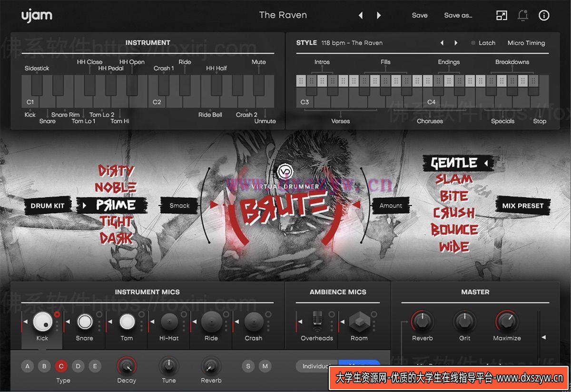Switch output to Individual
The height and width of the screenshot is (392, 571).
click(317, 366)
